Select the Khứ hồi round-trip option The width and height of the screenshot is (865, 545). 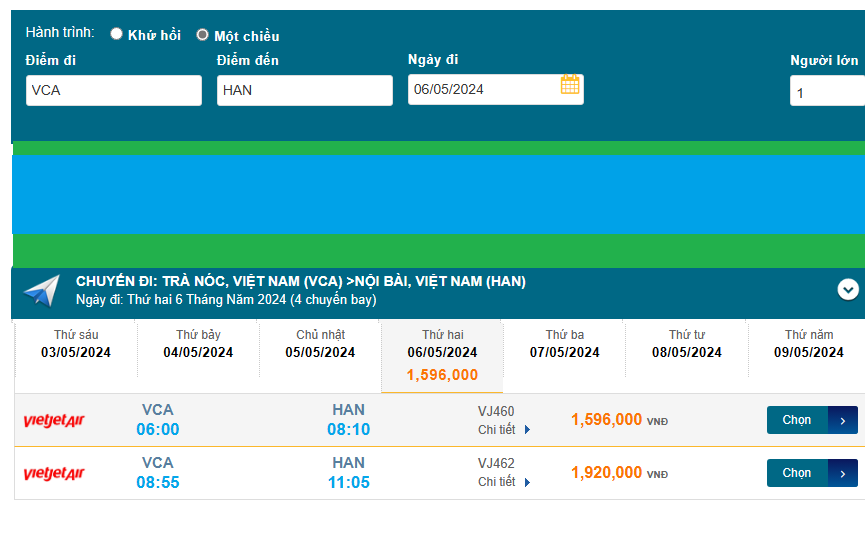click(117, 34)
